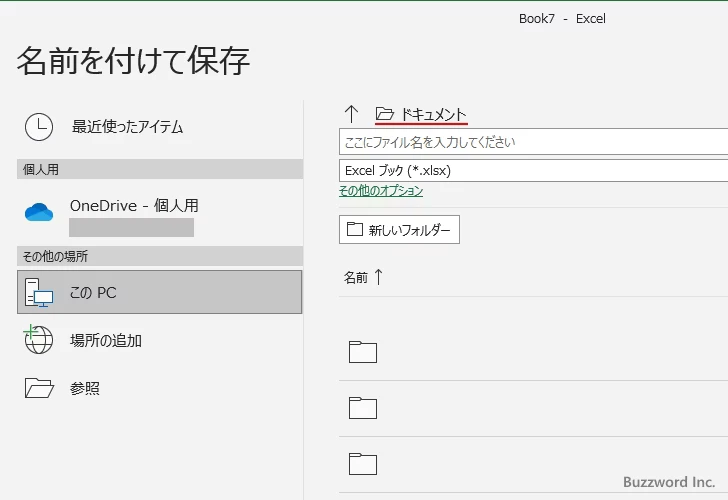
Task: Open the Excel ブック (*.xlsx) file type dropdown
Action: click(x=533, y=170)
